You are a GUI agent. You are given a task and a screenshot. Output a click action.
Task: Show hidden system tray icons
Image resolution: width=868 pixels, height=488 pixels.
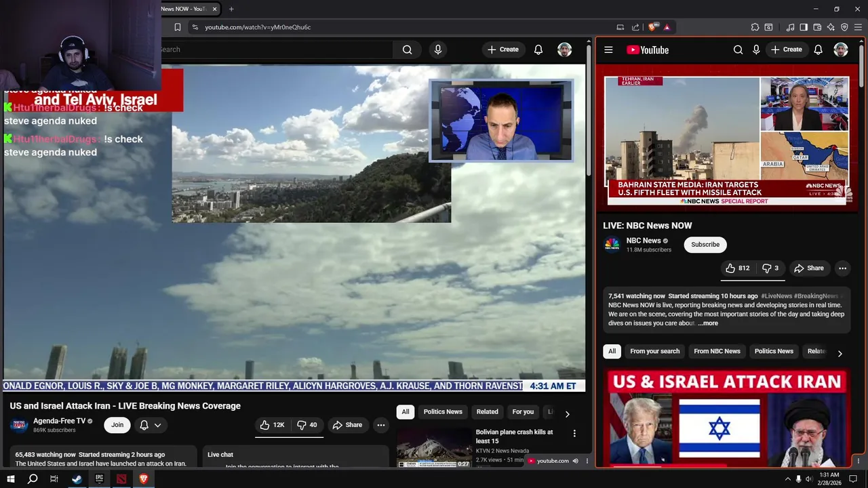pos(787,479)
